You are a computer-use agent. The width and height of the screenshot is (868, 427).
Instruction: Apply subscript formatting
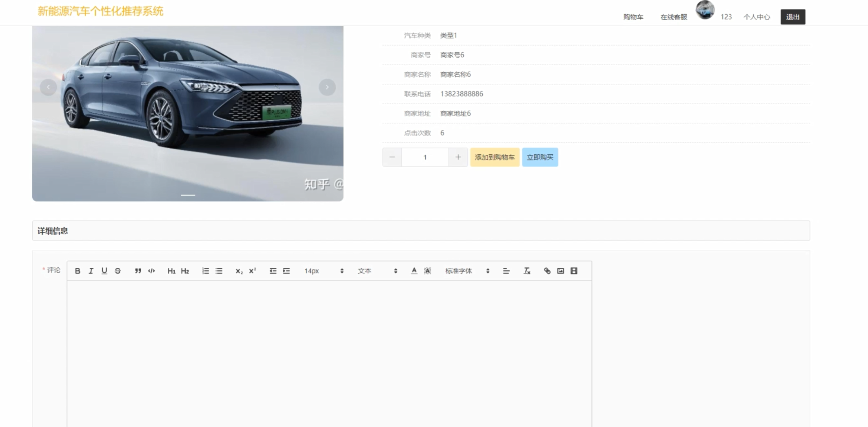pos(239,271)
